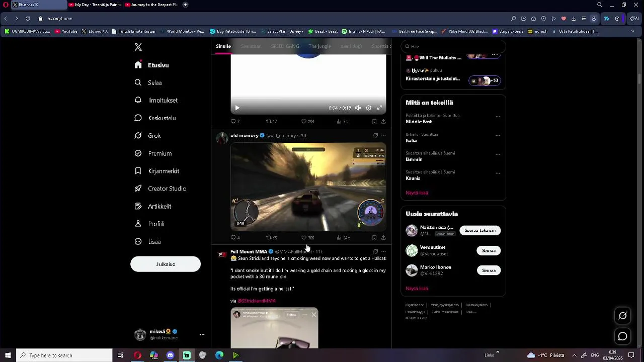View analytics of top post showing 3 t

[342, 121]
